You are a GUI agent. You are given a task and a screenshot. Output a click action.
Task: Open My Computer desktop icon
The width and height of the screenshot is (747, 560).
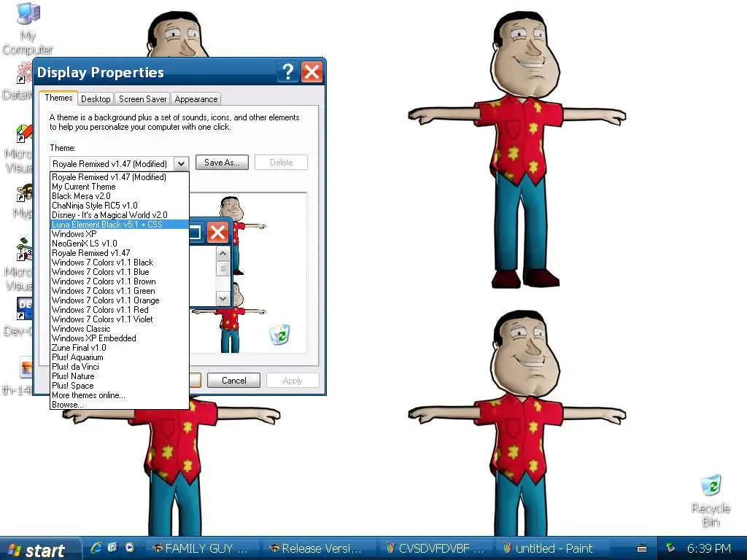coord(28,28)
